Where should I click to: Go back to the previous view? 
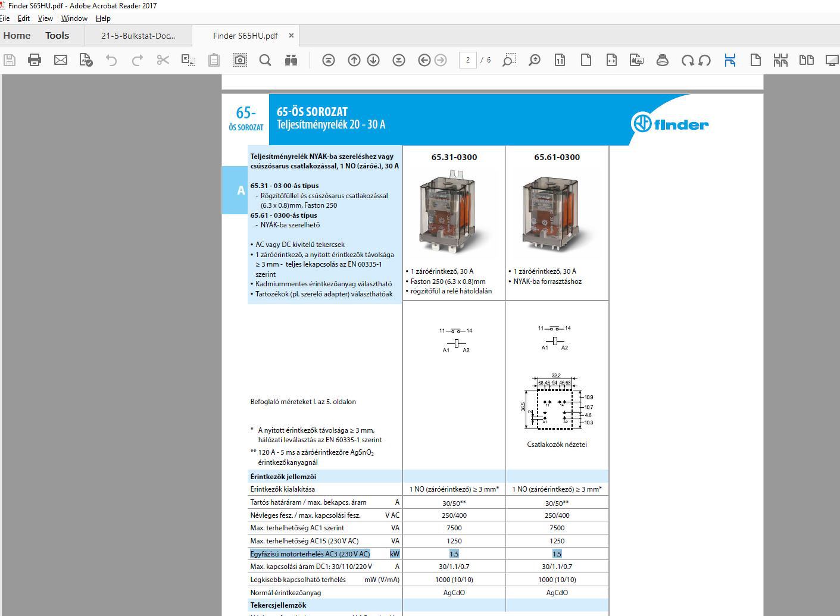[424, 60]
